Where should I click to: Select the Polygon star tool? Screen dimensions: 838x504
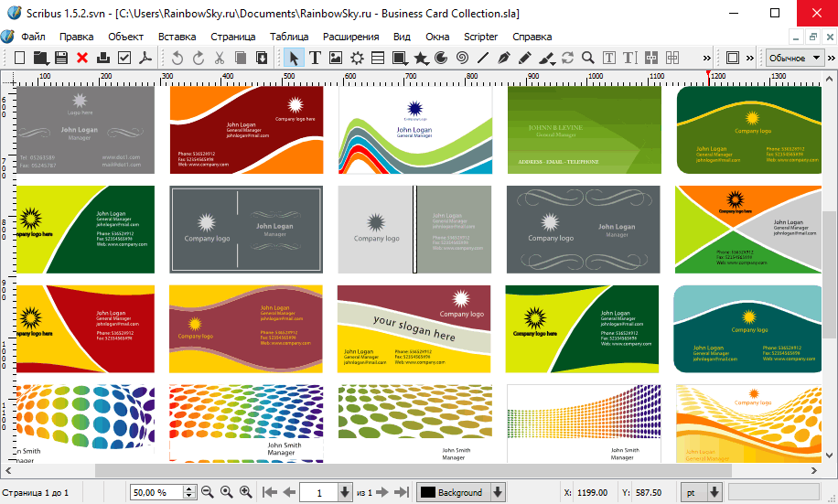click(x=421, y=58)
